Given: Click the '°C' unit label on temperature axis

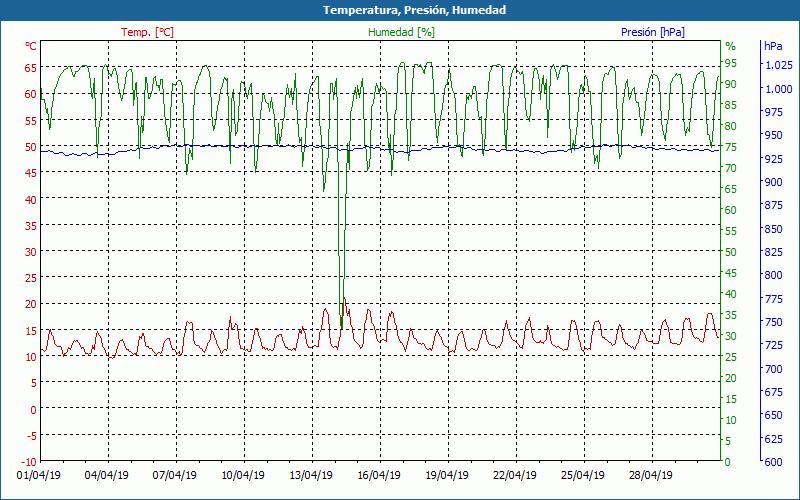Looking at the screenshot, I should tap(31, 46).
